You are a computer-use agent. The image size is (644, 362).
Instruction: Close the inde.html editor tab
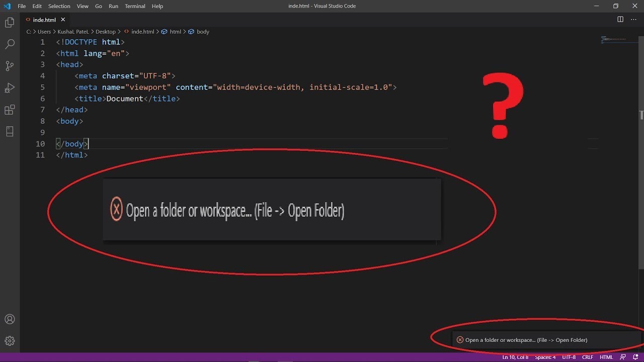(x=63, y=20)
